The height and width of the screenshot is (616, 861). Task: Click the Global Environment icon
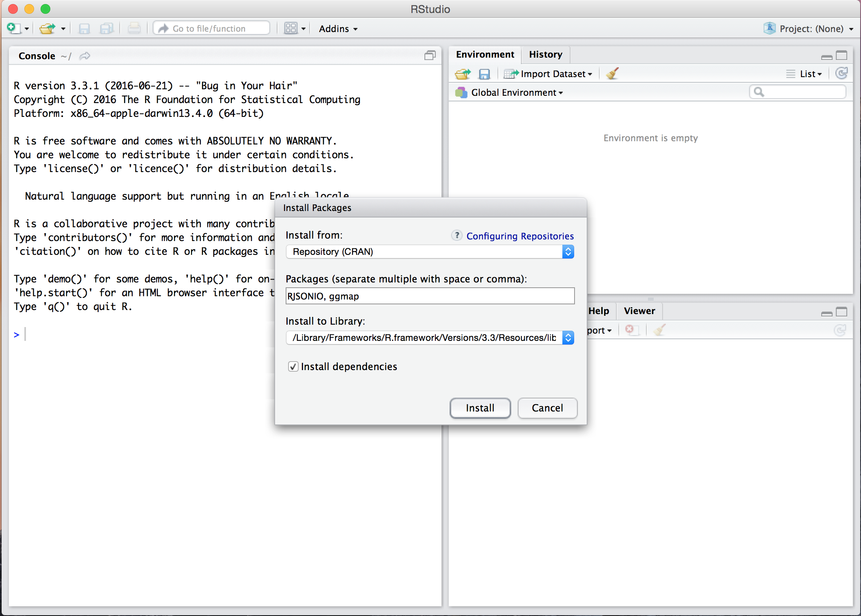click(461, 93)
